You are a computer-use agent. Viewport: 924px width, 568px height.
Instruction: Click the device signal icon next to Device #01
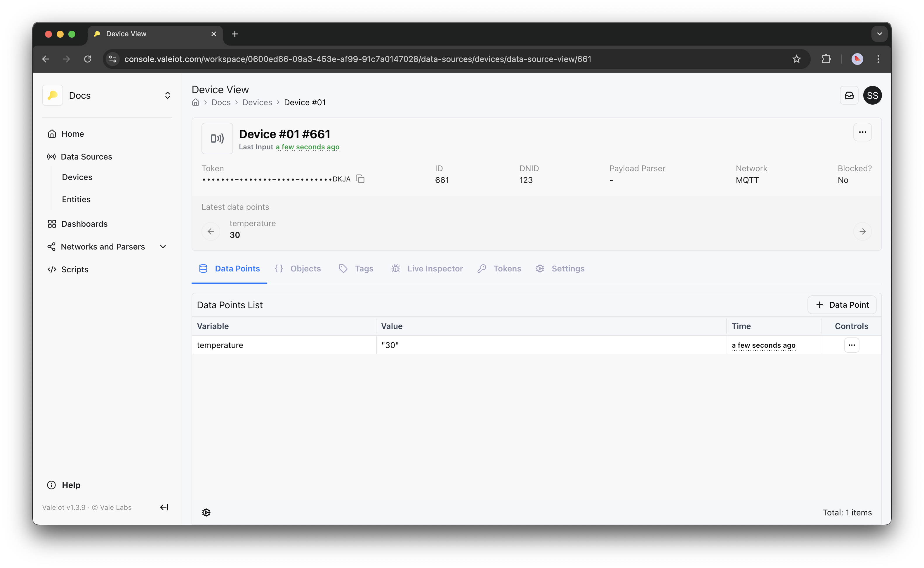pyautogui.click(x=217, y=138)
